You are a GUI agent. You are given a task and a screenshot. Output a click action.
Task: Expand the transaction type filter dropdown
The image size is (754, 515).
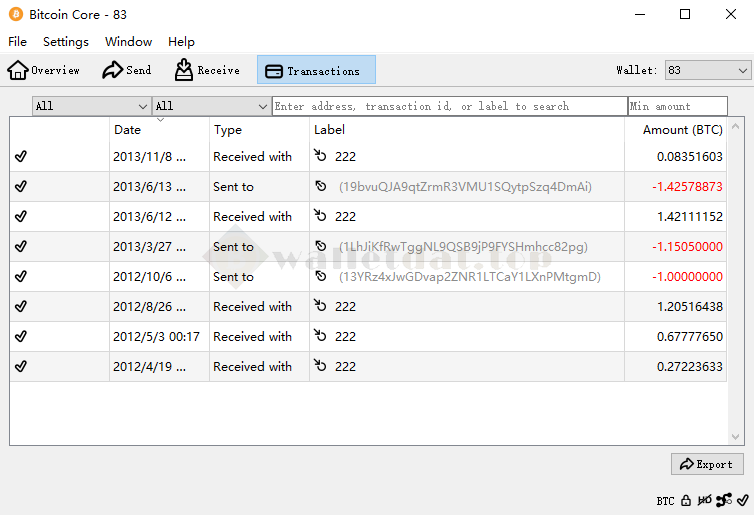(211, 106)
